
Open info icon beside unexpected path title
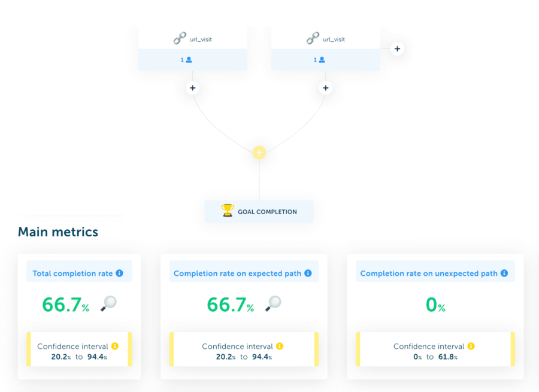[x=504, y=273]
